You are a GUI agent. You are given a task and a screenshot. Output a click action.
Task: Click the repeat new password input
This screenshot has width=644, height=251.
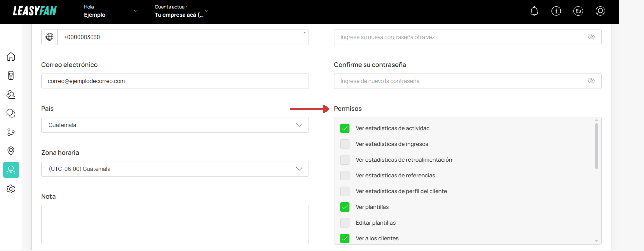click(468, 37)
